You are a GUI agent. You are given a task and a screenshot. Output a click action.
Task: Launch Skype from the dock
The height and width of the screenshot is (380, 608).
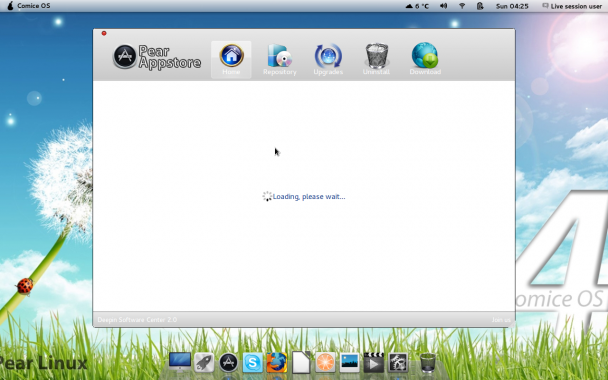tap(252, 363)
